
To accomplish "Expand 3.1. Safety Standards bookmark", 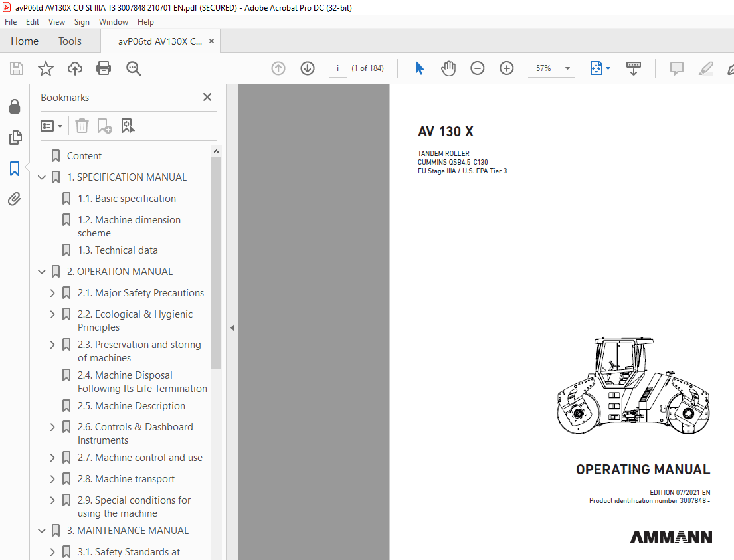I will click(52, 552).
